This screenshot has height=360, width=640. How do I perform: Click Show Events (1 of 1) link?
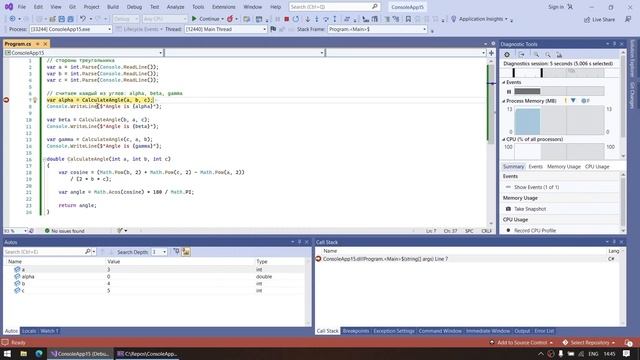pyautogui.click(x=536, y=187)
